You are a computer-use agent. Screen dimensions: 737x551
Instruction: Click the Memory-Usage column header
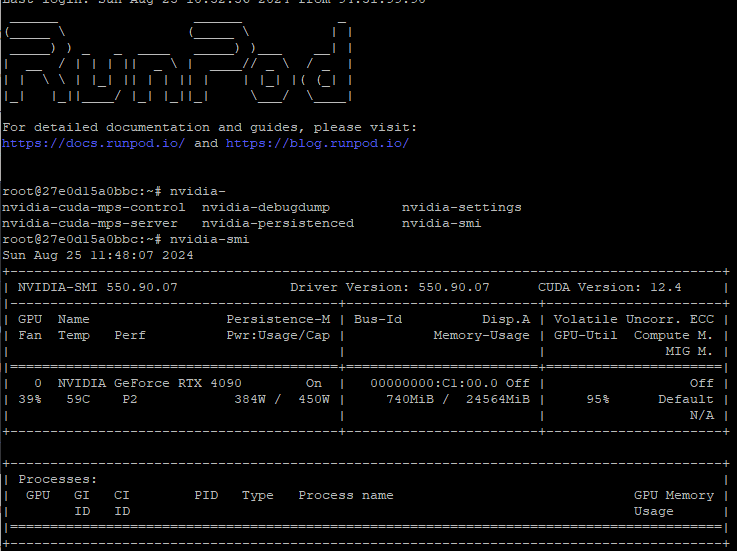(x=482, y=335)
